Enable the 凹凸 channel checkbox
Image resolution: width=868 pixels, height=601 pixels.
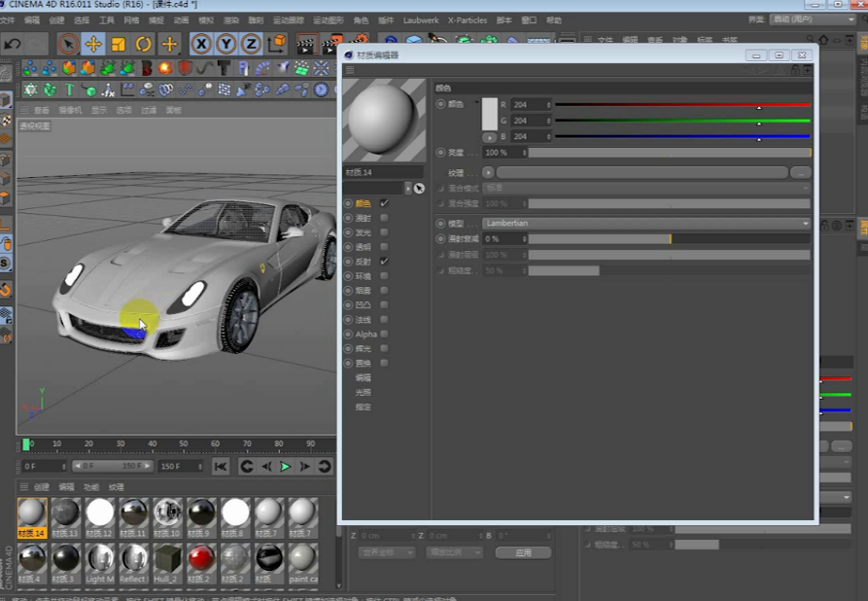[384, 304]
